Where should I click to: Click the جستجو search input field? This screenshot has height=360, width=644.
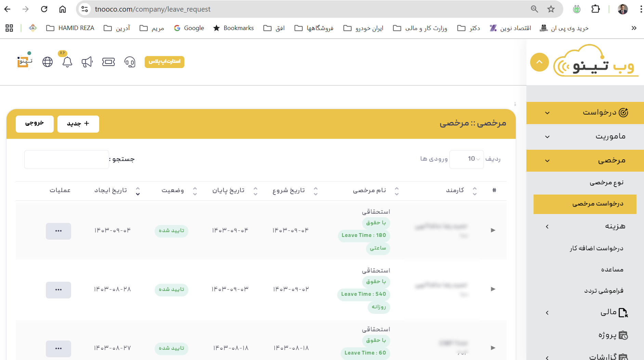[67, 159]
